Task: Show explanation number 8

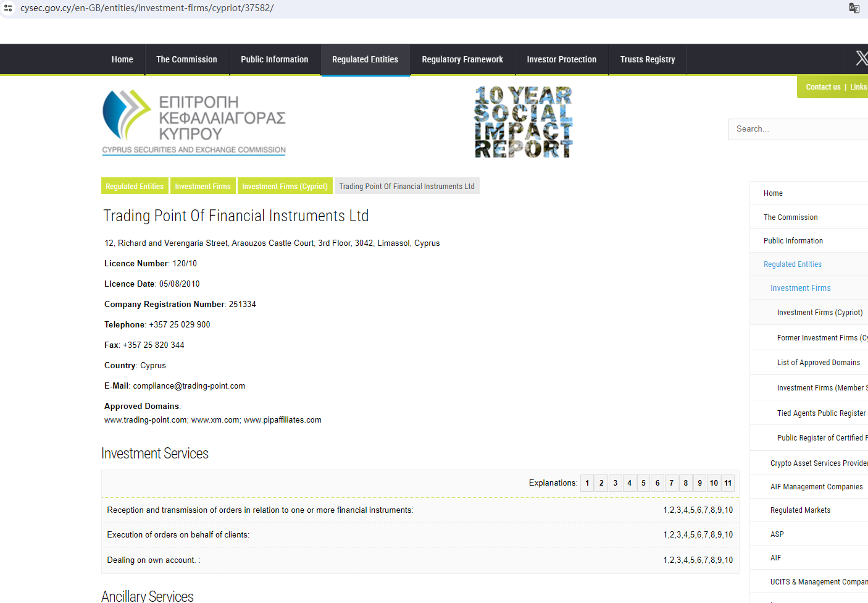Action: (x=686, y=483)
